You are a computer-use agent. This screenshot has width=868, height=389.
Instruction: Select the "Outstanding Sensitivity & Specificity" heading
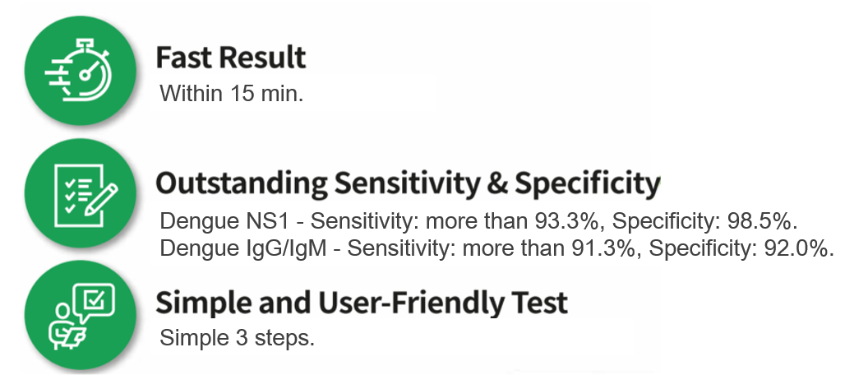coord(408,184)
